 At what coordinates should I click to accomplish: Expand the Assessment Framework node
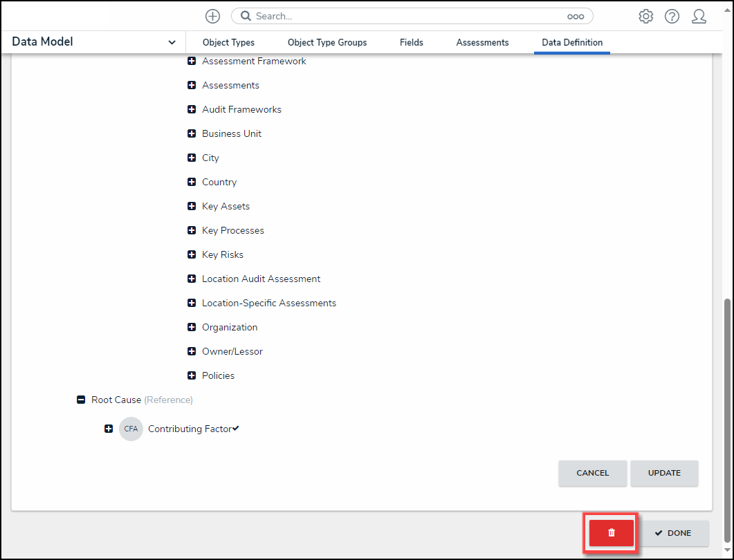coord(192,61)
